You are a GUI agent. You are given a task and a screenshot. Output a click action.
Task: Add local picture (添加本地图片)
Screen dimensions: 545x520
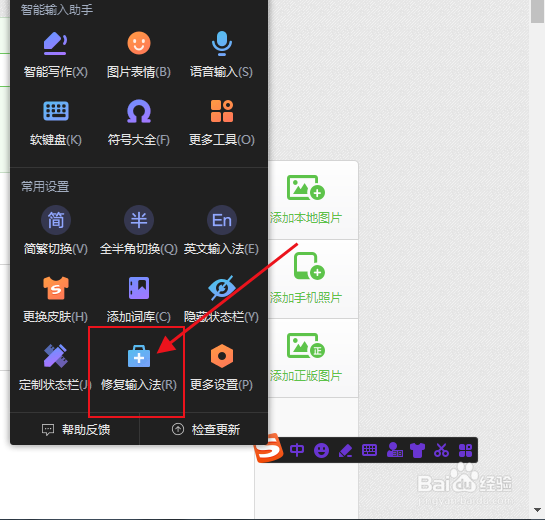306,200
